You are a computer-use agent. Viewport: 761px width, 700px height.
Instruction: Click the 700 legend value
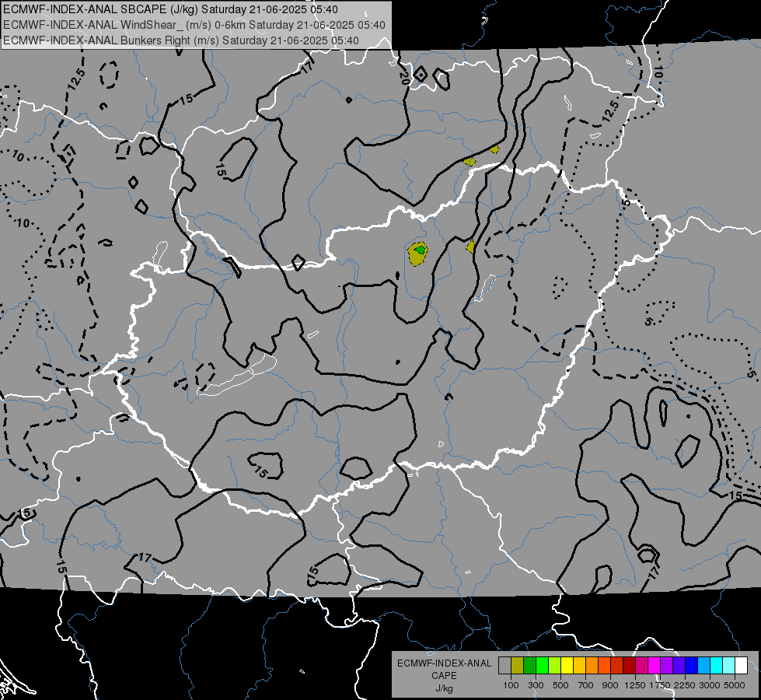[586, 685]
